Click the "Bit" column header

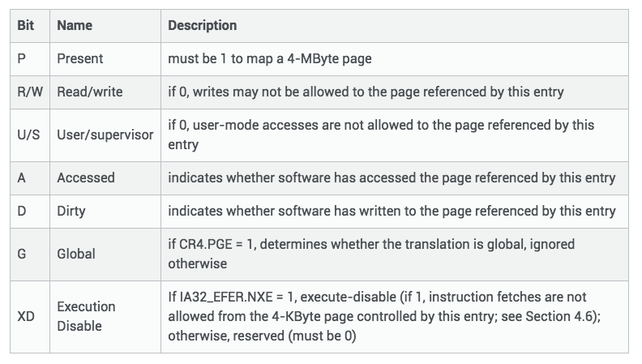pos(25,25)
